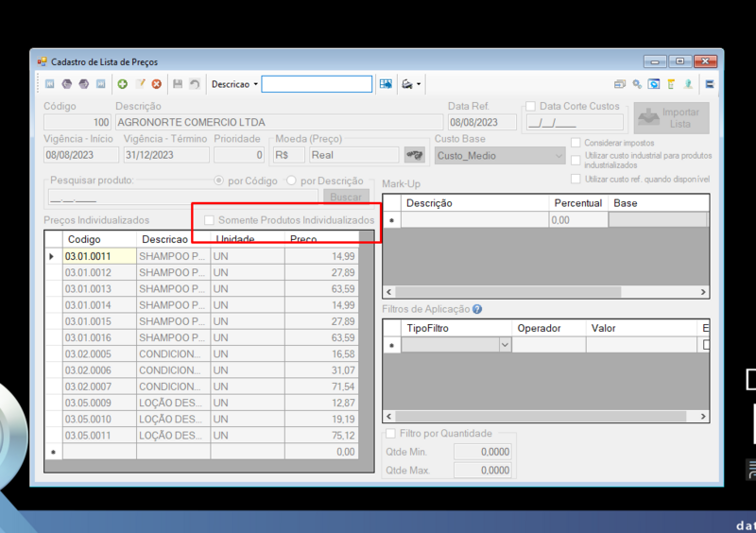Click Qtde Max. value field
Image resolution: width=756 pixels, height=533 pixels.
click(483, 471)
